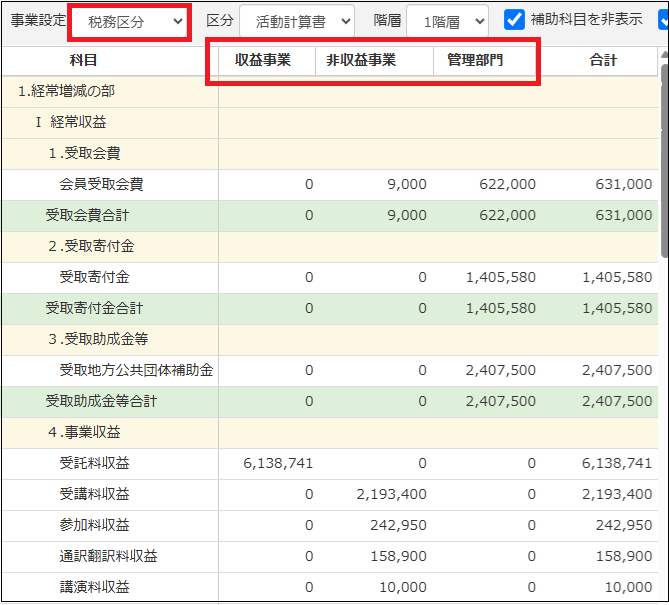The image size is (669, 605).
Task: Click the 事業設定 label
Action: pos(38,20)
